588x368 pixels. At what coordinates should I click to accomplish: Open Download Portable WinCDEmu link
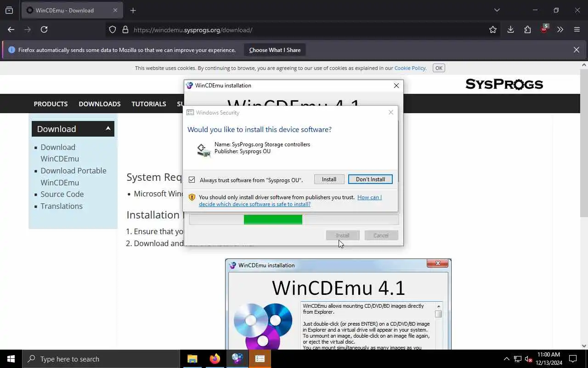click(73, 177)
